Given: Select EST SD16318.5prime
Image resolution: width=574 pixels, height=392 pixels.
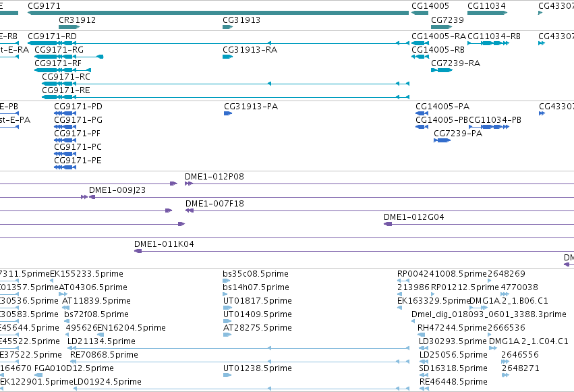Looking at the screenshot, I should 424,376.
